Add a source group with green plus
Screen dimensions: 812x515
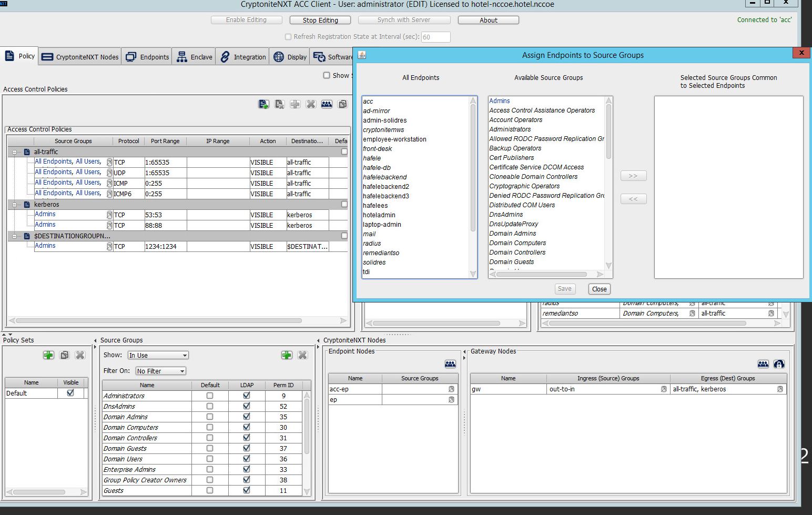[287, 355]
